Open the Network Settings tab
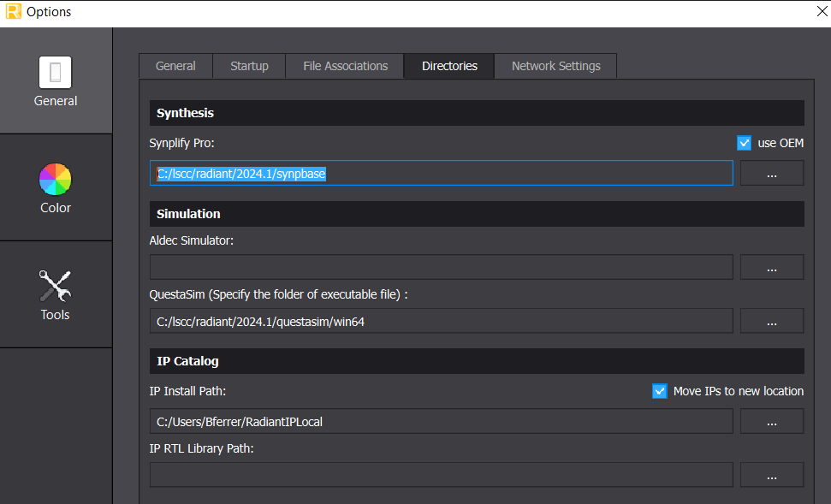The height and width of the screenshot is (504, 831). [555, 66]
